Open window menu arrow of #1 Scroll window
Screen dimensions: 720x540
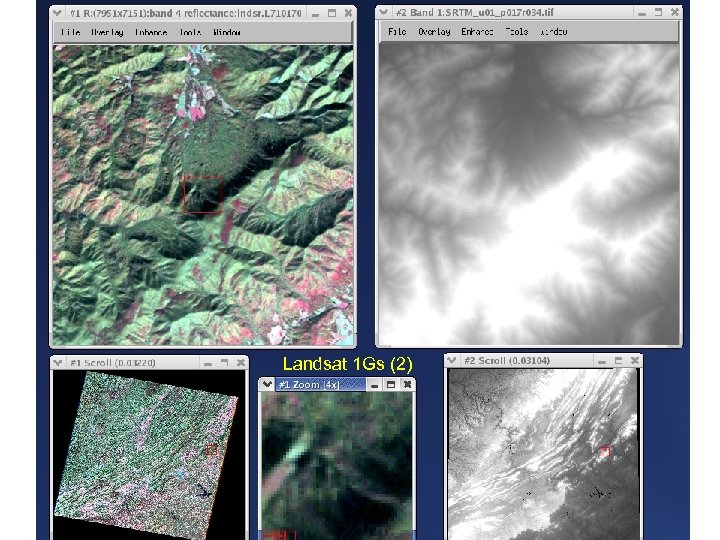pyautogui.click(x=57, y=363)
